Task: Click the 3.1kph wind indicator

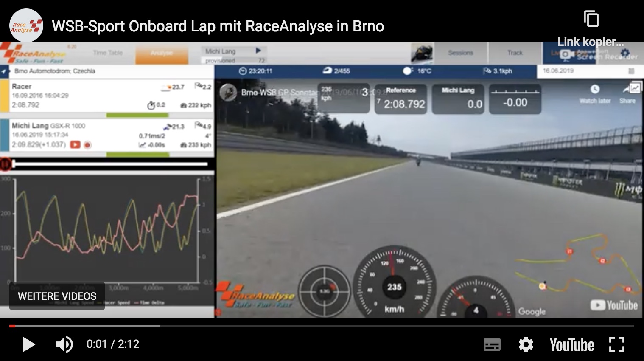Action: (497, 71)
